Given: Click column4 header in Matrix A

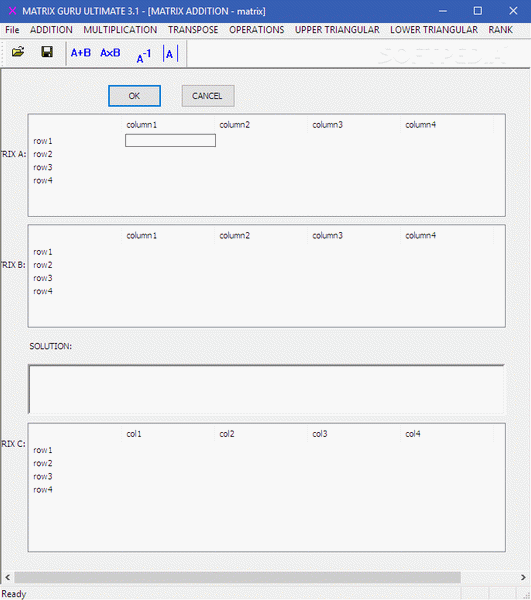Looking at the screenshot, I should coord(420,125).
